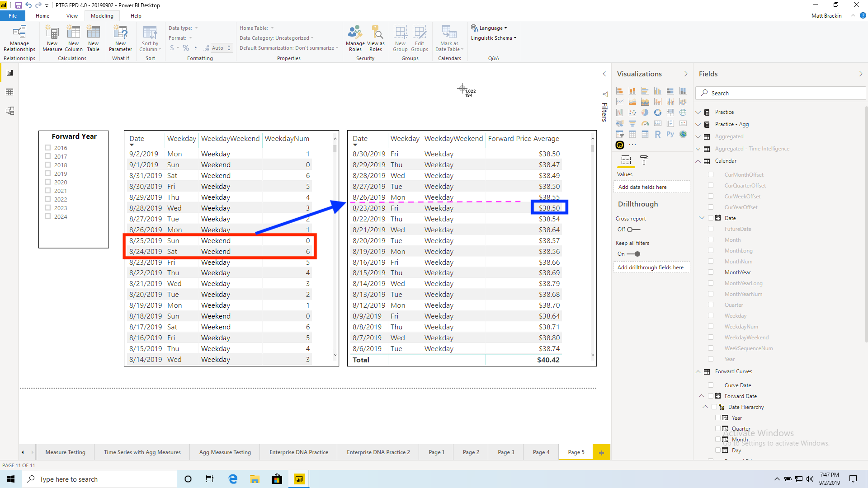
Task: Choose the gauge visualization icon
Action: click(x=645, y=123)
